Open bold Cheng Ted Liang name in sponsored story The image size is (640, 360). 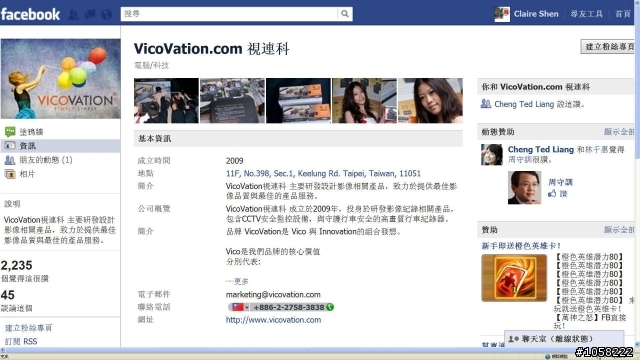(541, 149)
